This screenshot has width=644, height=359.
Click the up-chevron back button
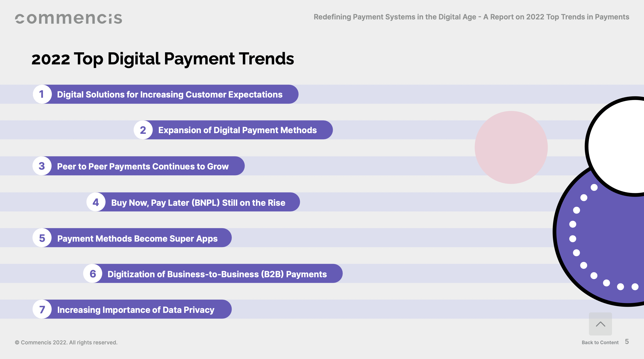point(600,324)
